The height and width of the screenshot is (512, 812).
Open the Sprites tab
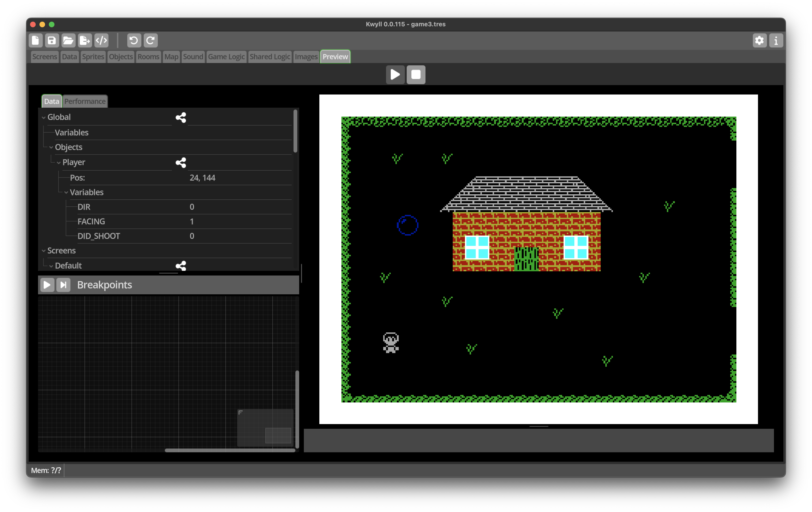click(x=93, y=57)
